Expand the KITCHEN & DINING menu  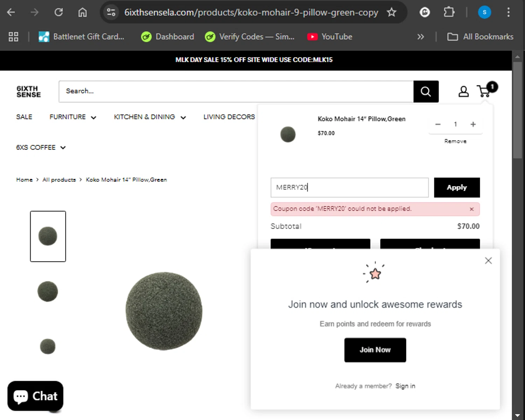150,117
